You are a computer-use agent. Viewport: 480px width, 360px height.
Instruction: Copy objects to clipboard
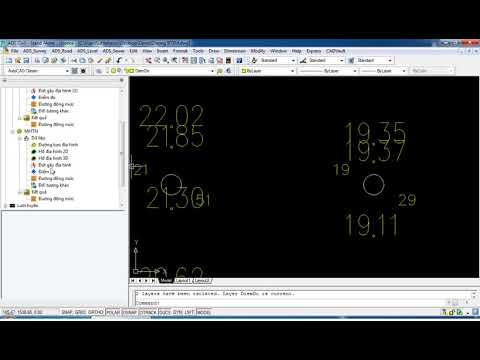pos(82,60)
